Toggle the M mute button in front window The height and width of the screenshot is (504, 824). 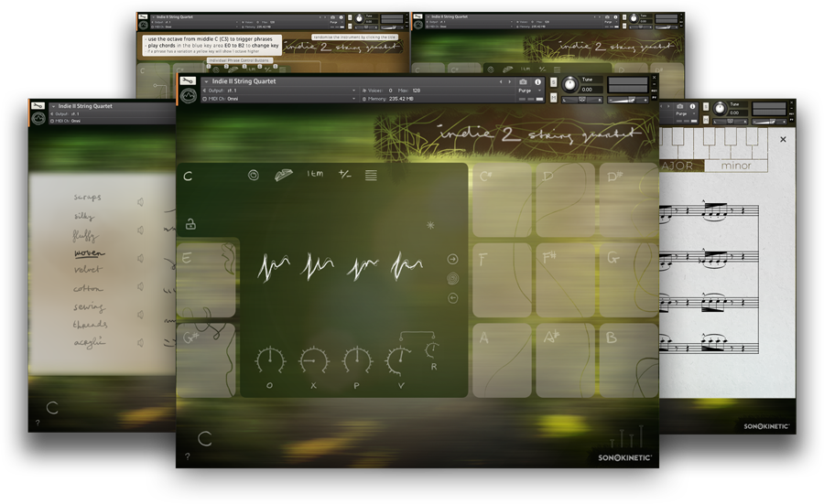click(553, 98)
